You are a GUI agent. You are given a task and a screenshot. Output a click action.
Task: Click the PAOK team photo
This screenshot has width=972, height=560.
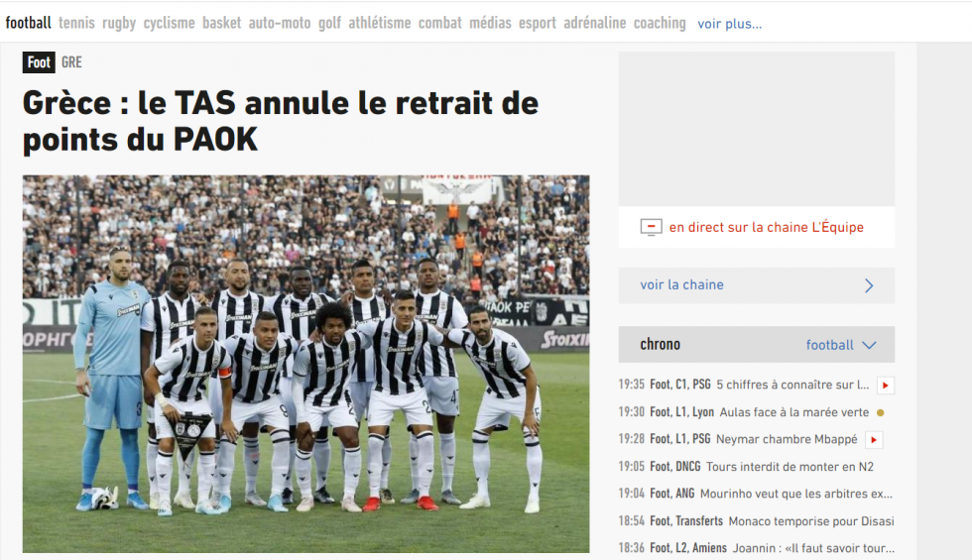tap(306, 364)
